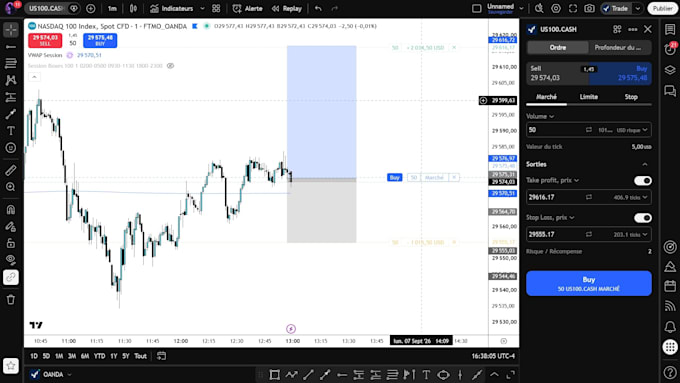The width and height of the screenshot is (680, 383).
Task: Open favorites star toolbar button
Action: pos(11,366)
